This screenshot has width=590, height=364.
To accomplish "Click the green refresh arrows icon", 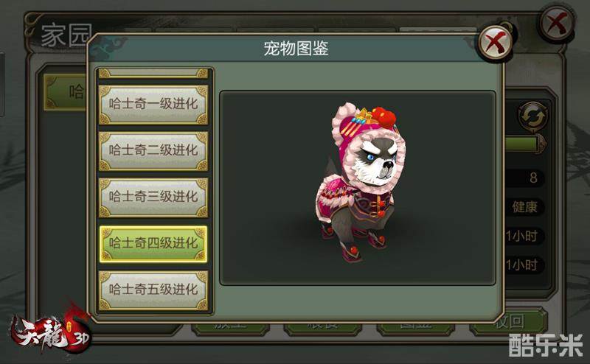I will click(532, 117).
